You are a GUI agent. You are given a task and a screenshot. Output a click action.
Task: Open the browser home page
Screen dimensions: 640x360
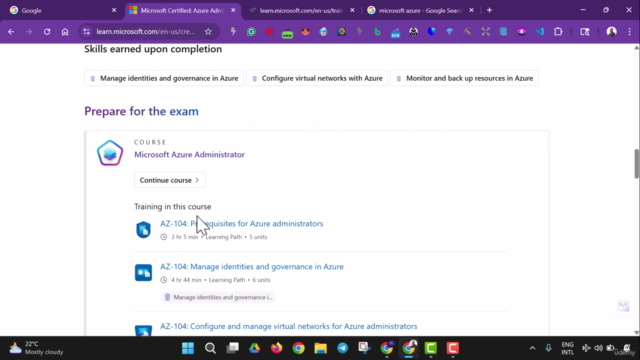click(65, 32)
